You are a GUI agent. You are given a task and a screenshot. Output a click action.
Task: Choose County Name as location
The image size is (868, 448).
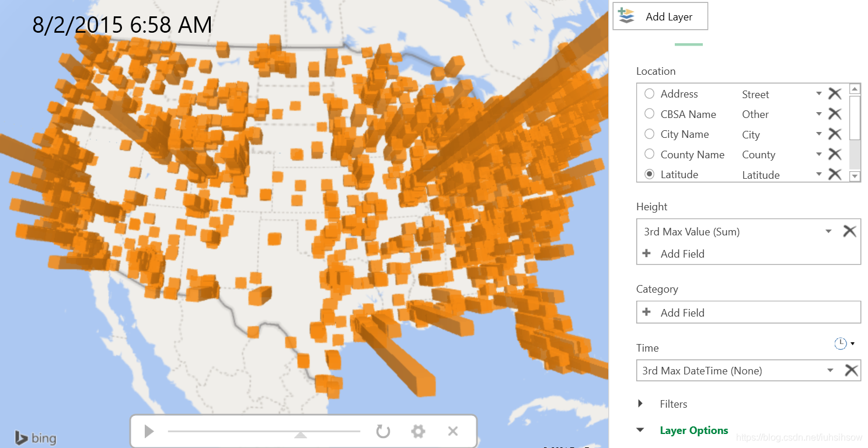click(649, 154)
